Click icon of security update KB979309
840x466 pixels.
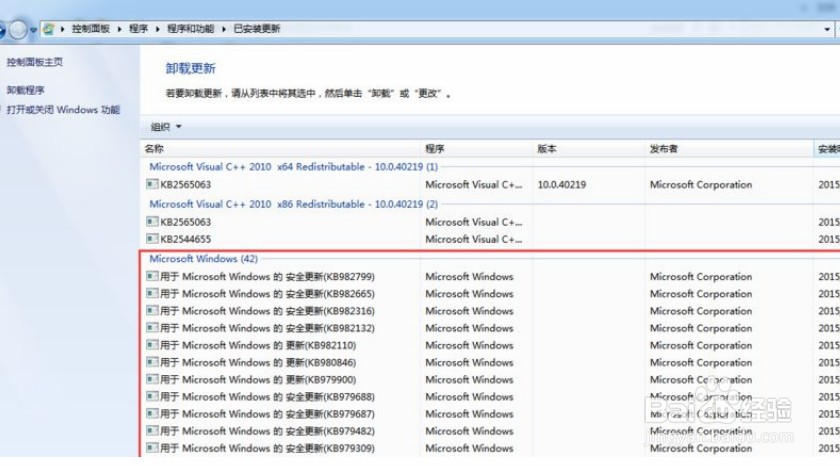(152, 447)
